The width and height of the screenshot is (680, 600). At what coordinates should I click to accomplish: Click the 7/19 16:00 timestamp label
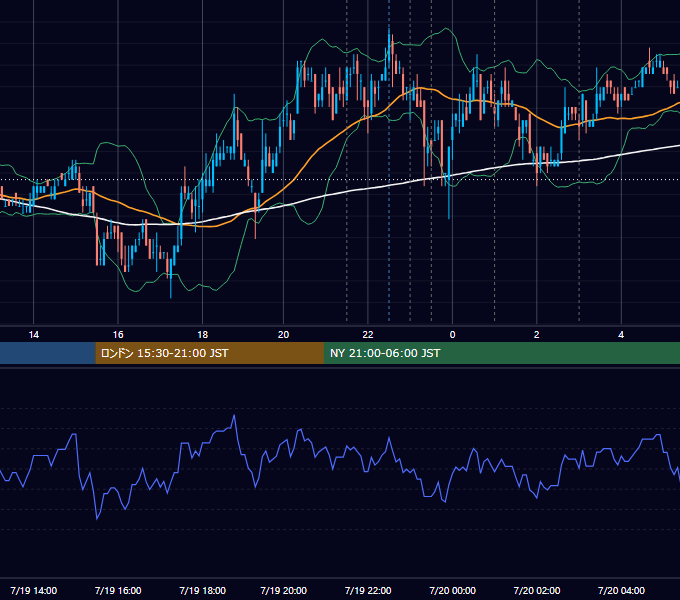tap(118, 590)
